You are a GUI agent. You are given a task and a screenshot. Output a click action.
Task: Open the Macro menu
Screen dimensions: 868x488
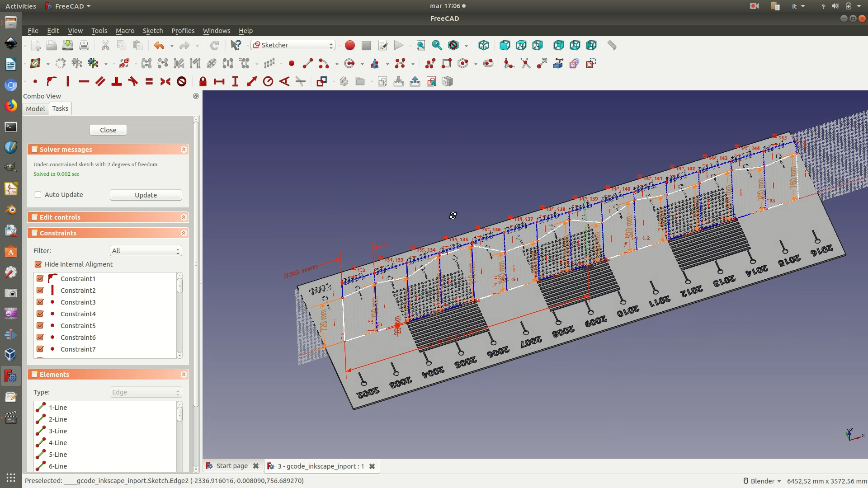pyautogui.click(x=125, y=31)
